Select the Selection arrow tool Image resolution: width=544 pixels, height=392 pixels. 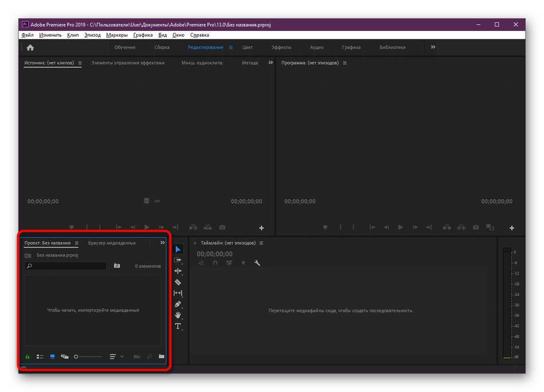(178, 249)
